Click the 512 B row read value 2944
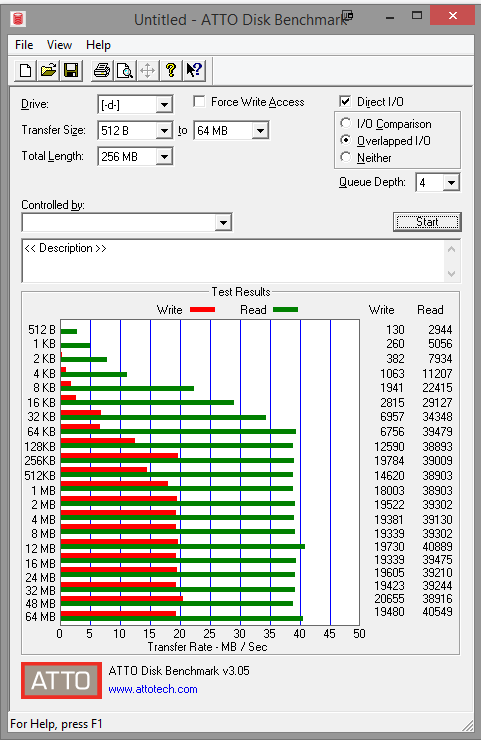The height and width of the screenshot is (740, 481). [x=440, y=329]
